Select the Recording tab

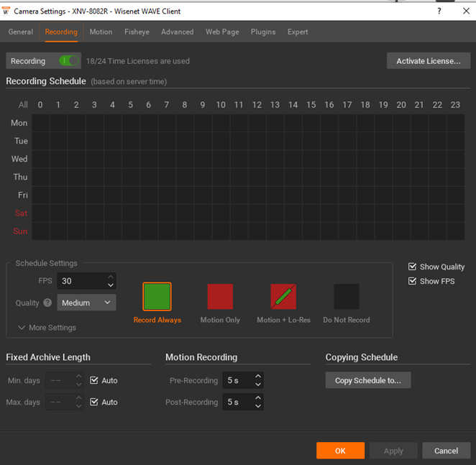click(61, 32)
